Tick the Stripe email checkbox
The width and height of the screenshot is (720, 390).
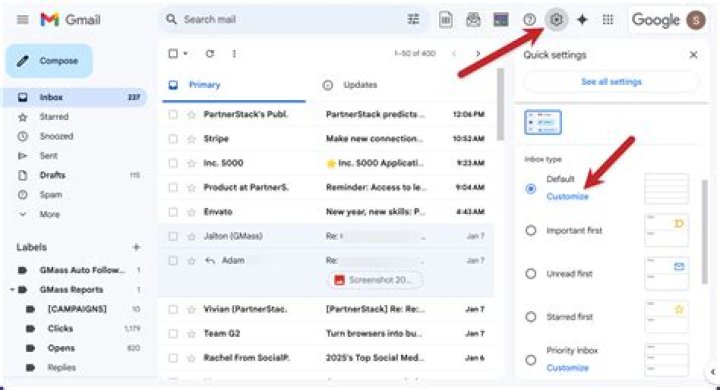point(173,139)
